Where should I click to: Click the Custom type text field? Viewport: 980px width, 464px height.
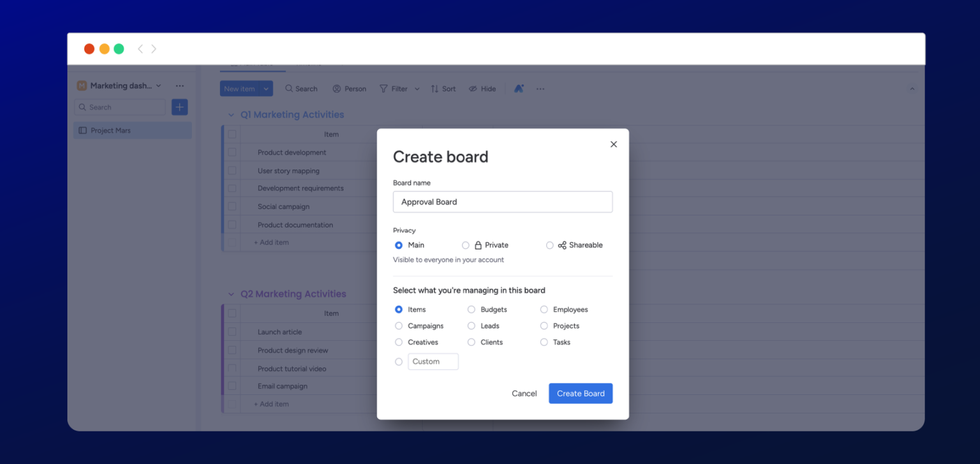coord(433,362)
